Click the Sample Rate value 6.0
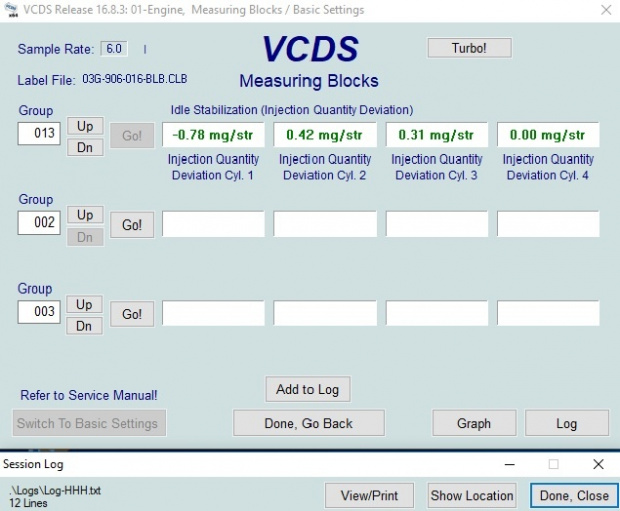Image resolution: width=620 pixels, height=511 pixels. tap(114, 49)
